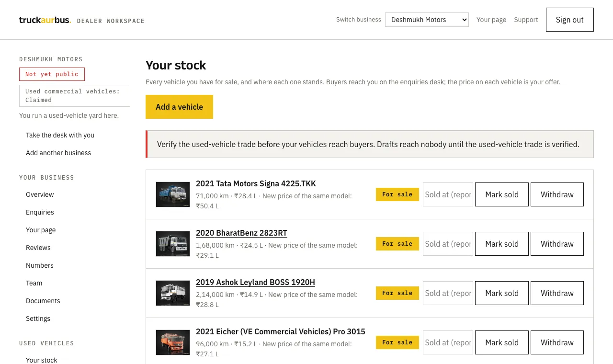Click the truckaurbus logo
Viewport: 613px width, 364px height.
tap(45, 20)
